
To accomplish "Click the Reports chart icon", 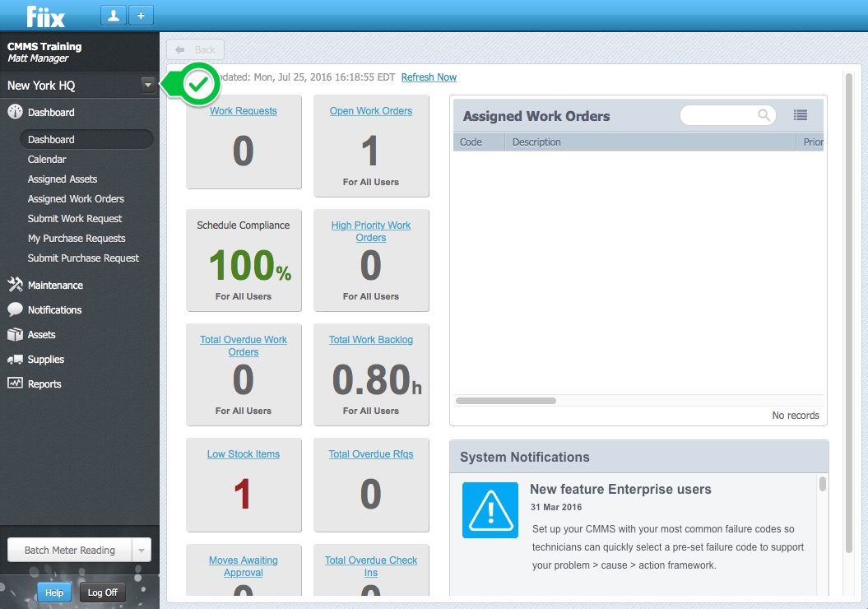I will 15,384.
